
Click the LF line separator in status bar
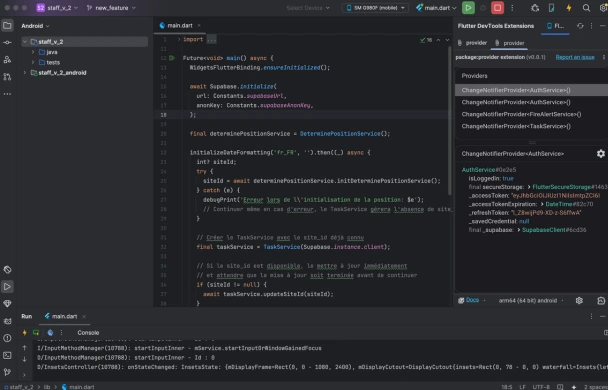click(522, 387)
